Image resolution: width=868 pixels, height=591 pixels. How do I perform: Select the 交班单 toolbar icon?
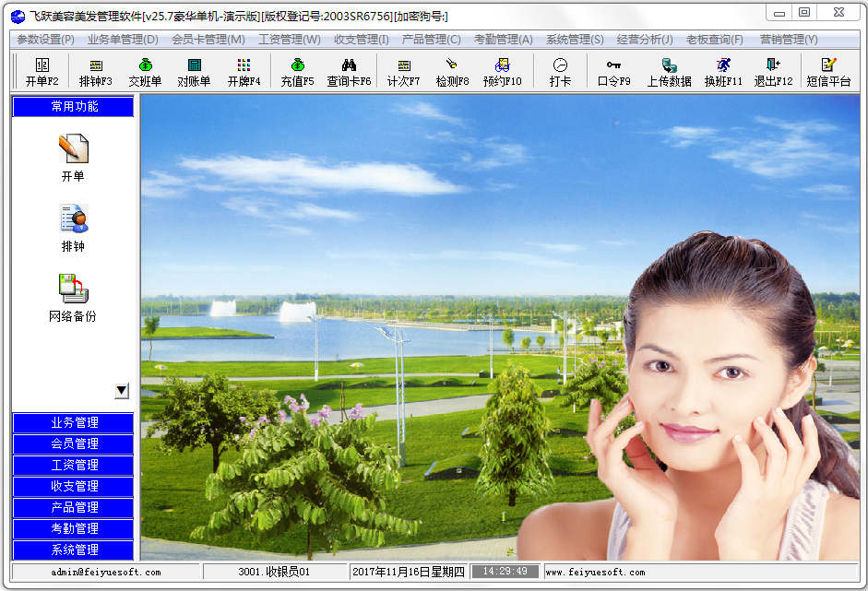click(x=145, y=72)
